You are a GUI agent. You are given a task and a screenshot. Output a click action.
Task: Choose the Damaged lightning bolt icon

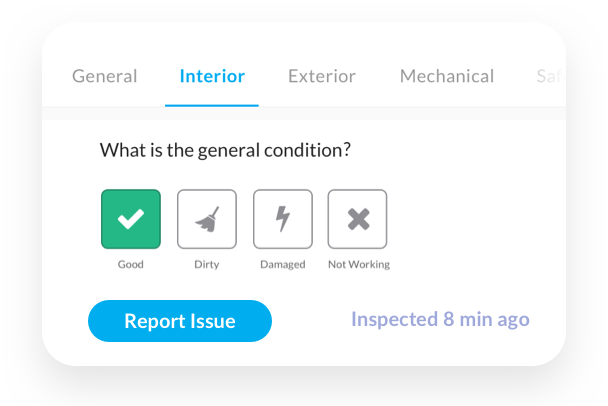pyautogui.click(x=283, y=219)
